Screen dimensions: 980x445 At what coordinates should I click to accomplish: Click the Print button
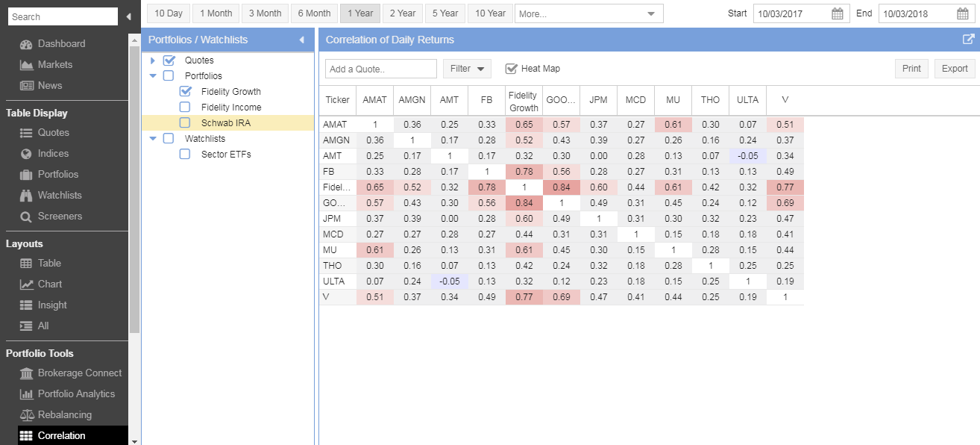[911, 69]
